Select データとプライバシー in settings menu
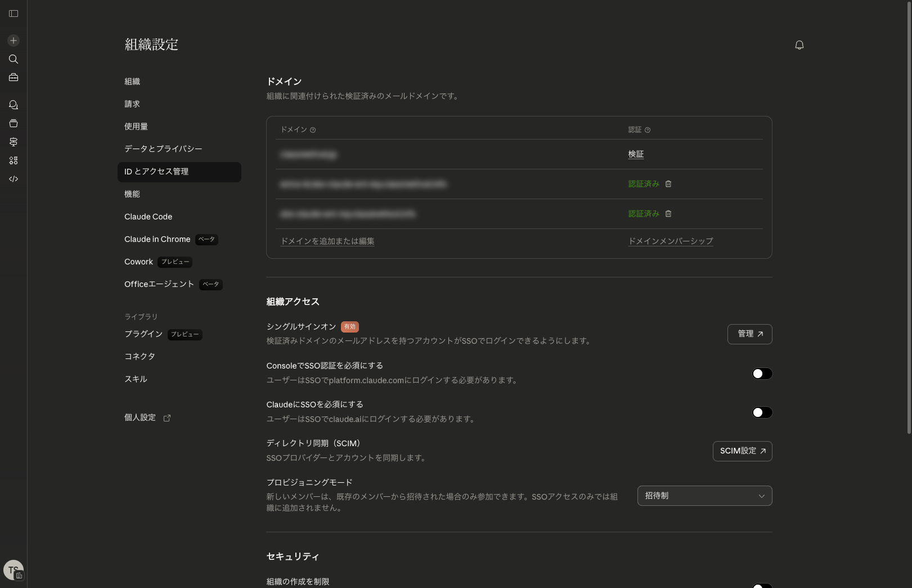 pos(163,149)
